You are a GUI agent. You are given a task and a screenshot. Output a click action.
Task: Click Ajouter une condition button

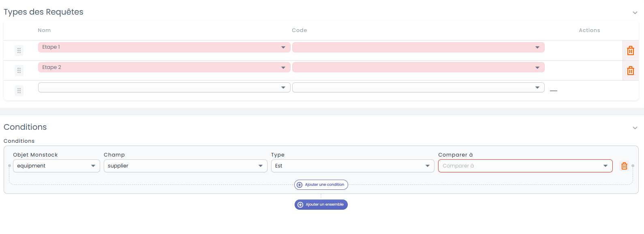click(321, 185)
